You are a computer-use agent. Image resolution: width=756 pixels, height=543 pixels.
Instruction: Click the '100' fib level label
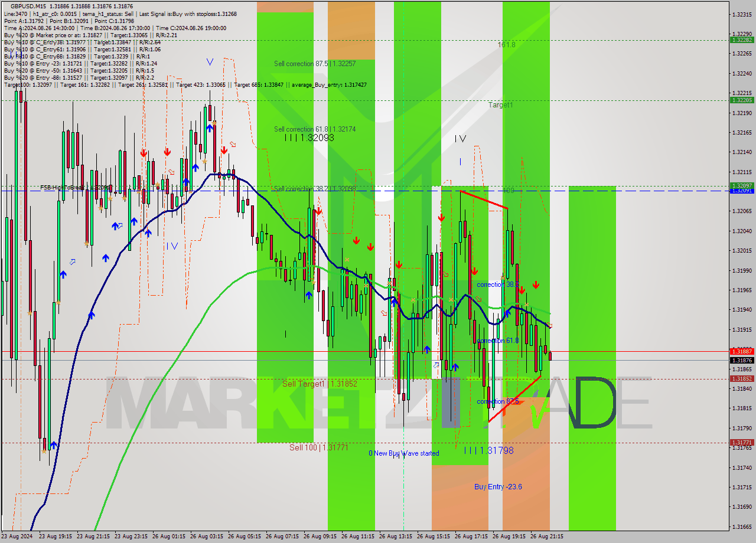pyautogui.click(x=509, y=191)
